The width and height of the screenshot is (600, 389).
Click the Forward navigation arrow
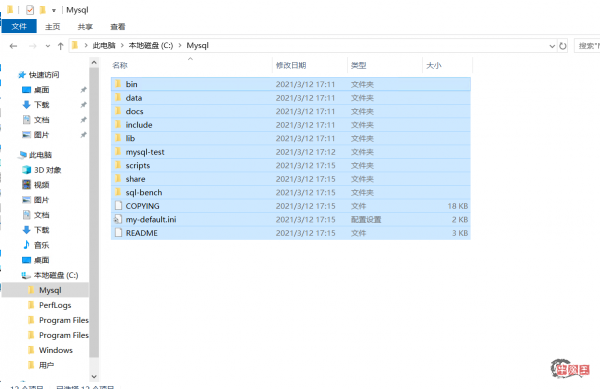tap(33, 46)
